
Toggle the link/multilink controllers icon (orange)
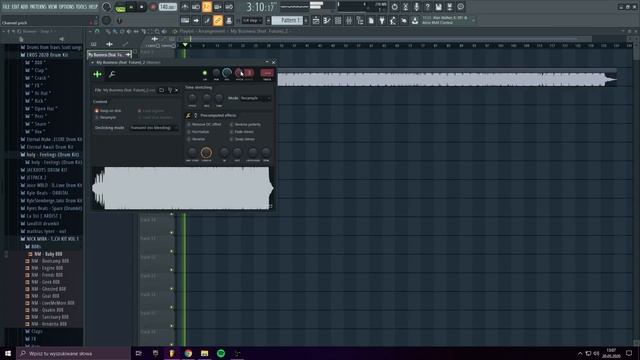218,20
